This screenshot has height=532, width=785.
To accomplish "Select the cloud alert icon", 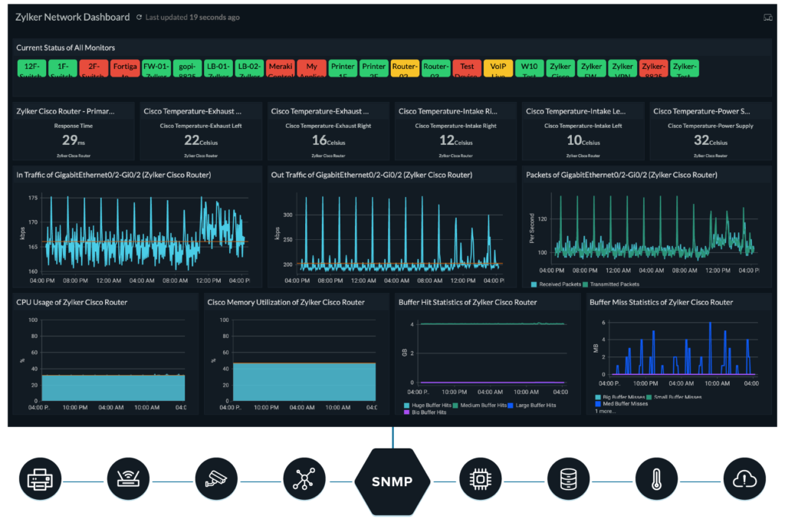I will [744, 480].
